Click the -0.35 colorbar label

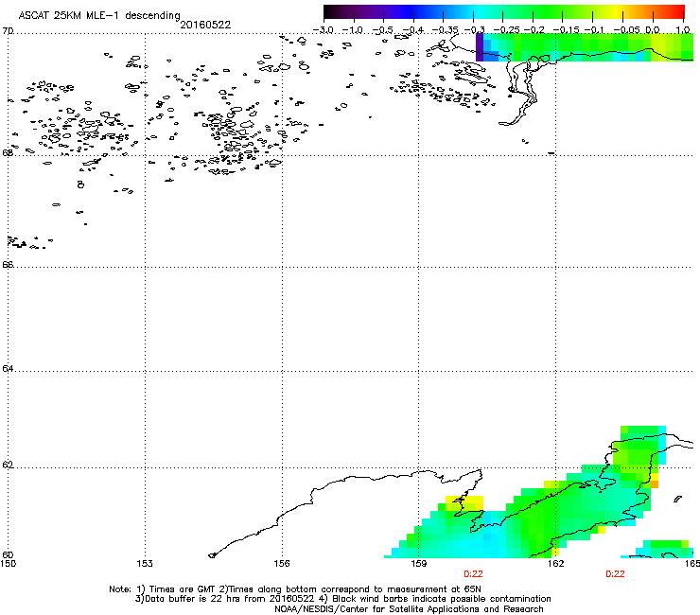[x=446, y=30]
